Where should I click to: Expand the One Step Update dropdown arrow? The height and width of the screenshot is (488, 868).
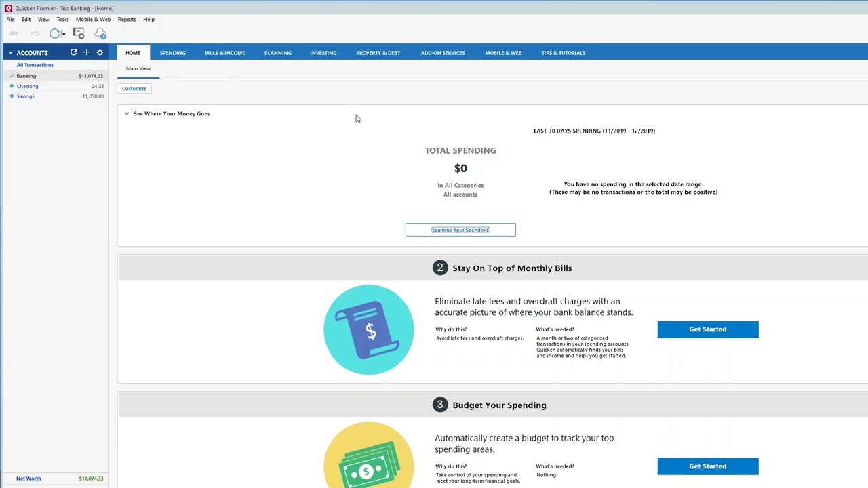pyautogui.click(x=64, y=33)
